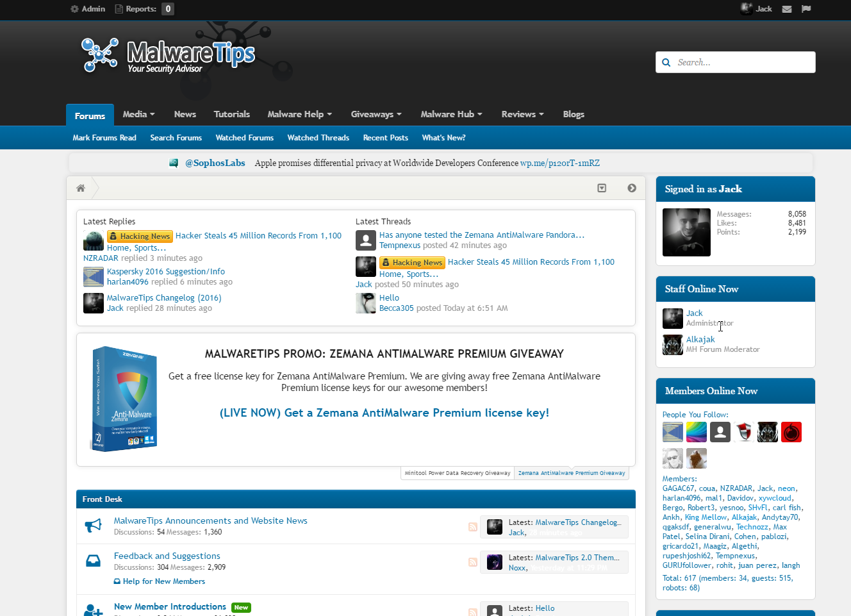851x616 pixels.
Task: Click RSS icon for MalwareTips Announcements
Action: click(473, 527)
